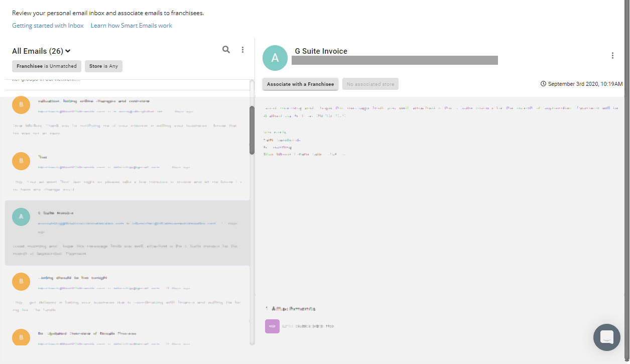This screenshot has height=364, width=630.
Task: Click the G Suite Invoice title text
Action: 321,51
